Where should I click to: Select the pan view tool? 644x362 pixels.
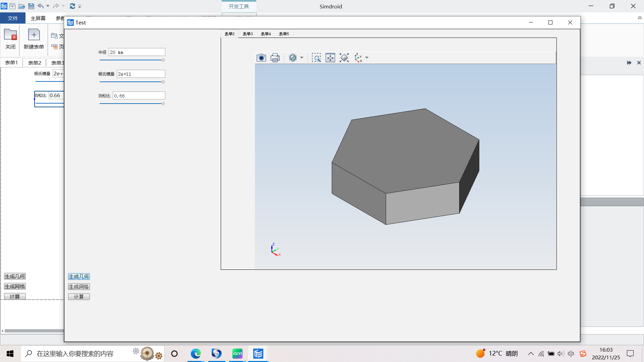click(x=330, y=58)
